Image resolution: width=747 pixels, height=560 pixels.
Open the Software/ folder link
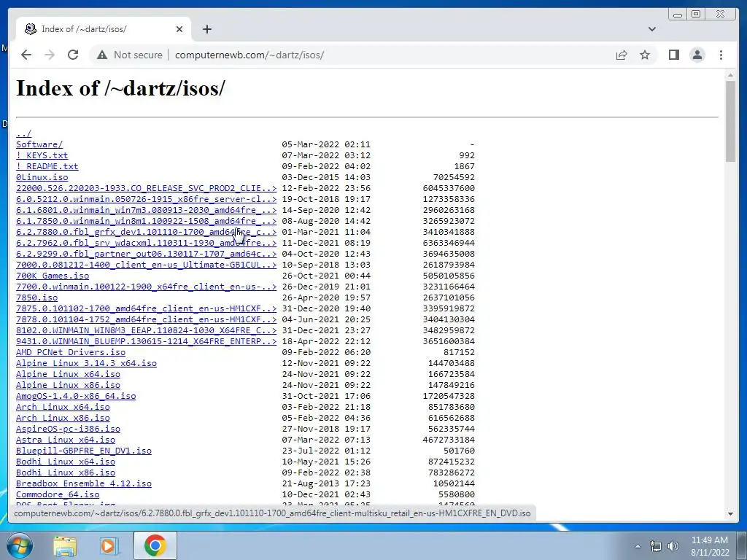(x=39, y=144)
